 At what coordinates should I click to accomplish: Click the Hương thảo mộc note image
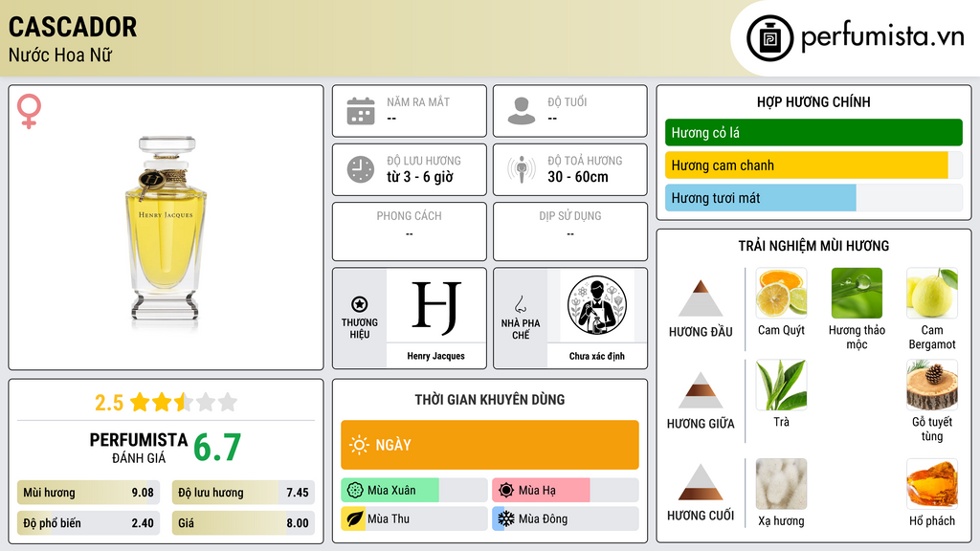click(x=857, y=293)
